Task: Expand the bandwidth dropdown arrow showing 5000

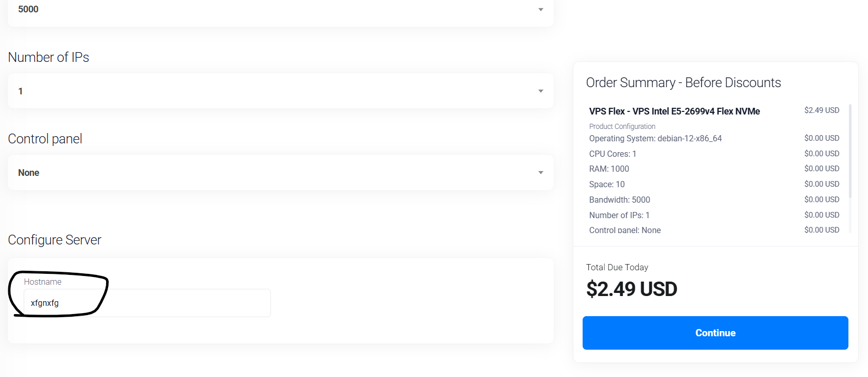Action: (x=540, y=10)
